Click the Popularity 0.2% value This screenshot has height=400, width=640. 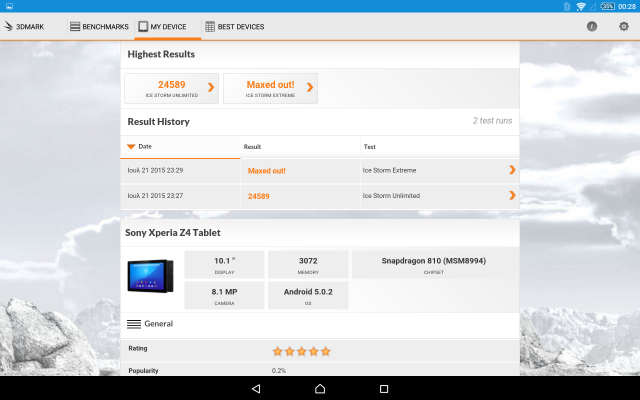279,371
